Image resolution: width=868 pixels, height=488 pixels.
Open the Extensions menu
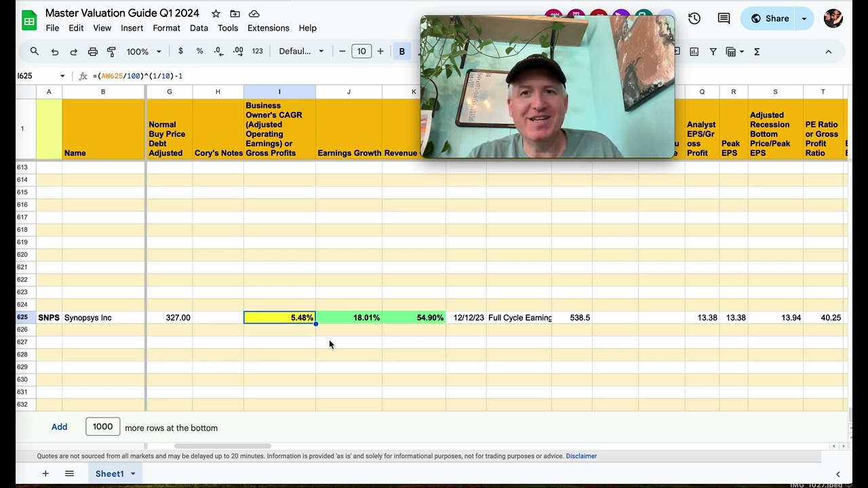[269, 28]
